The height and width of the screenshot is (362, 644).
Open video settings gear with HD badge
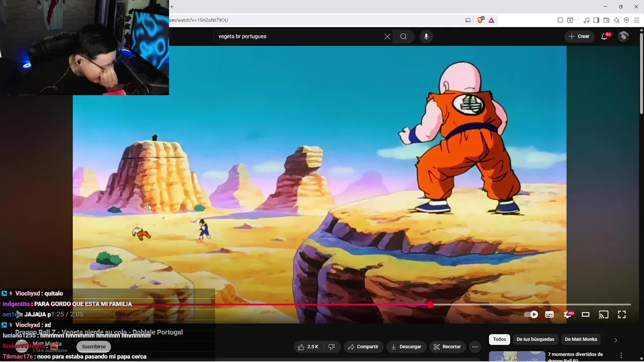pyautogui.click(x=568, y=314)
